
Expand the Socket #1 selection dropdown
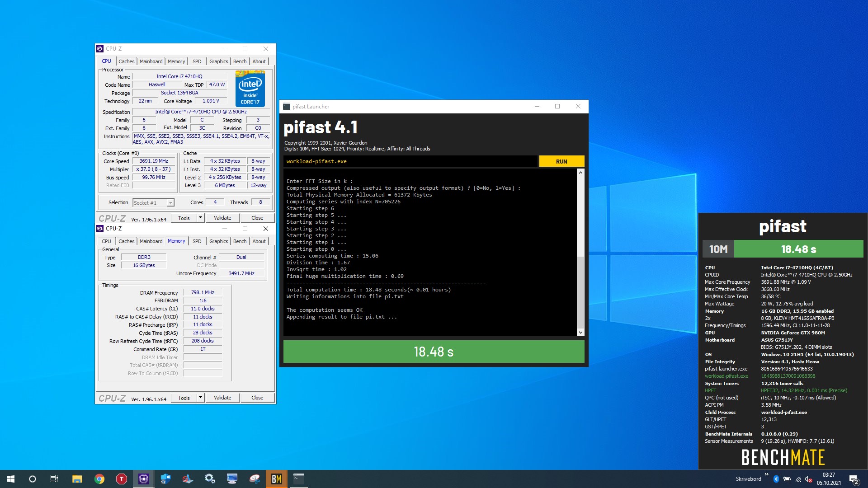170,203
